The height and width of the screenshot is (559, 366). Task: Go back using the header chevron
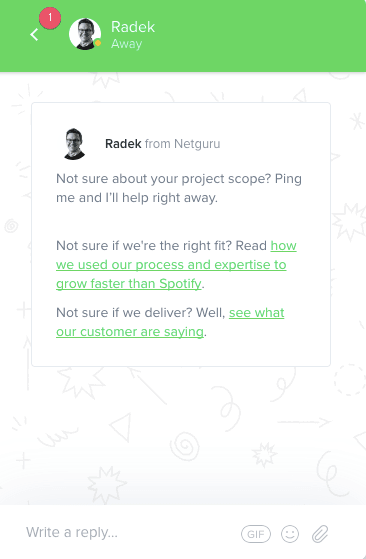pyautogui.click(x=35, y=35)
